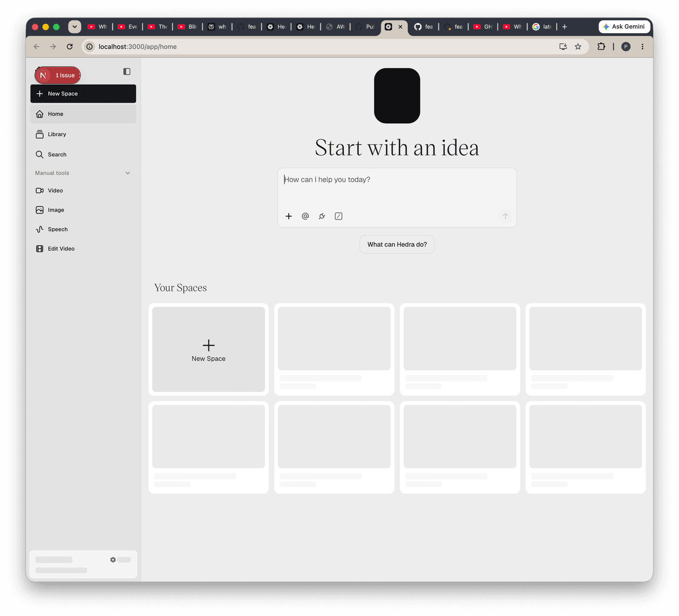The height and width of the screenshot is (616, 679).
Task: Open the Video tool
Action: [83, 190]
